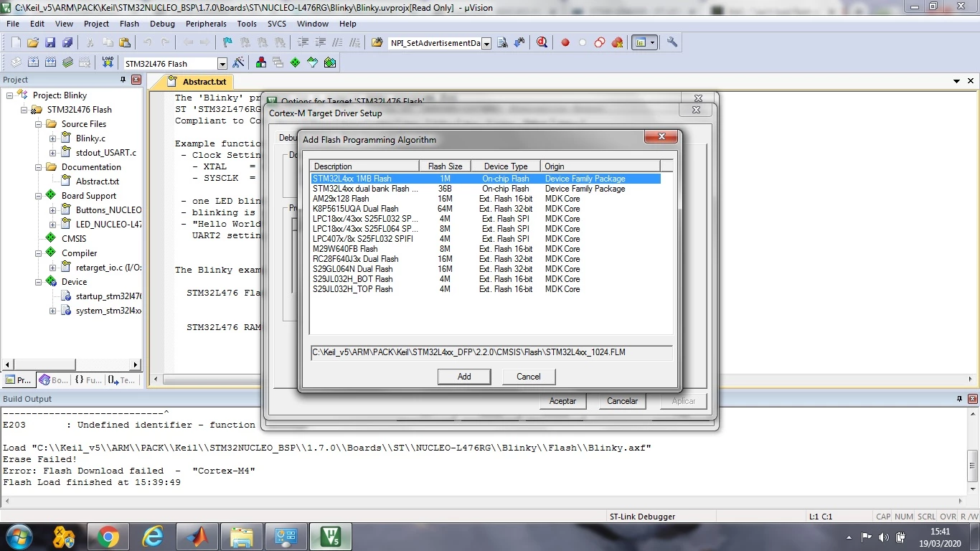
Task: Open Google Chrome from the taskbar
Action: coord(108,537)
